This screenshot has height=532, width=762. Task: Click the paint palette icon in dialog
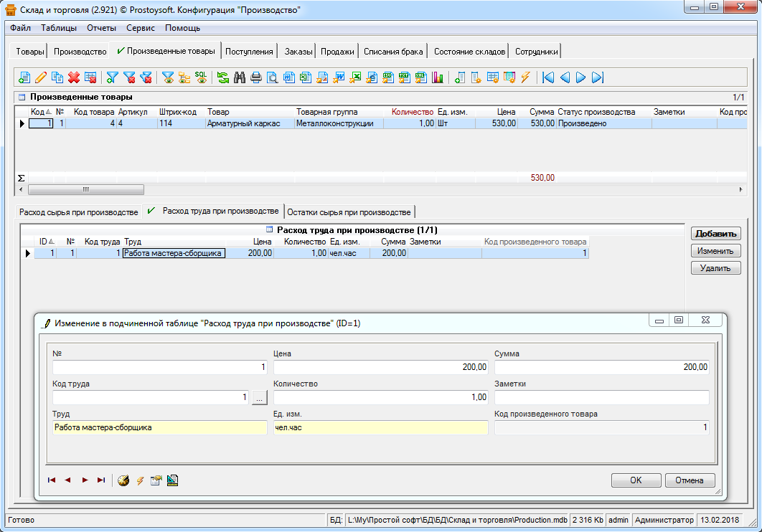tap(123, 480)
